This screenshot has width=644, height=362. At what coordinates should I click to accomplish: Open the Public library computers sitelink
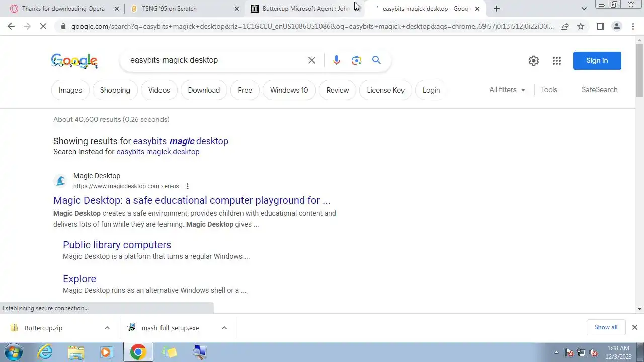[x=117, y=245]
